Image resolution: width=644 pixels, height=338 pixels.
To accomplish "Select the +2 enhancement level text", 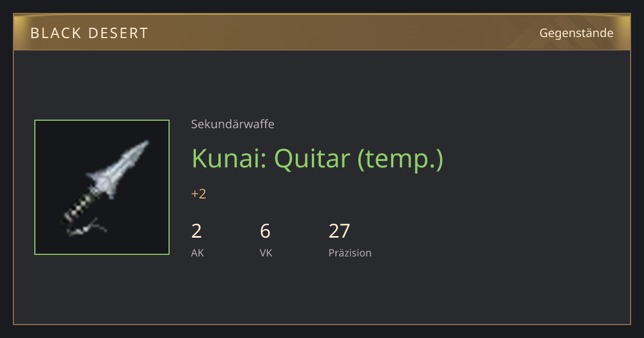I will tap(199, 194).
